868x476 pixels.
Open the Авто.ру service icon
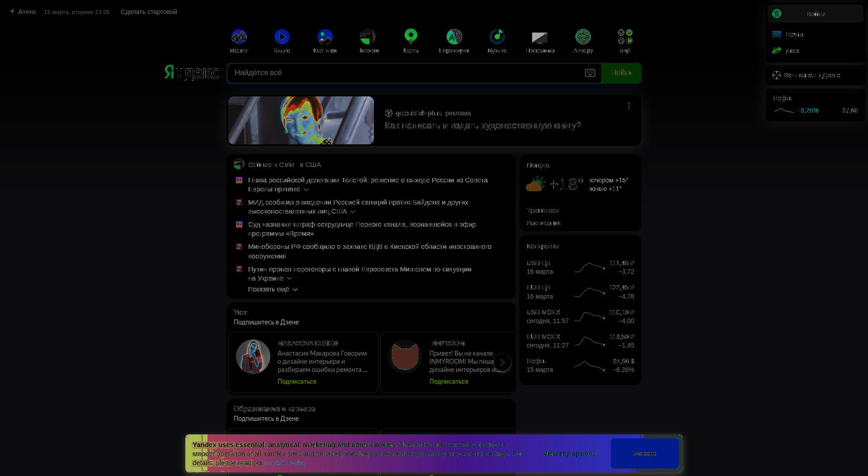583,37
